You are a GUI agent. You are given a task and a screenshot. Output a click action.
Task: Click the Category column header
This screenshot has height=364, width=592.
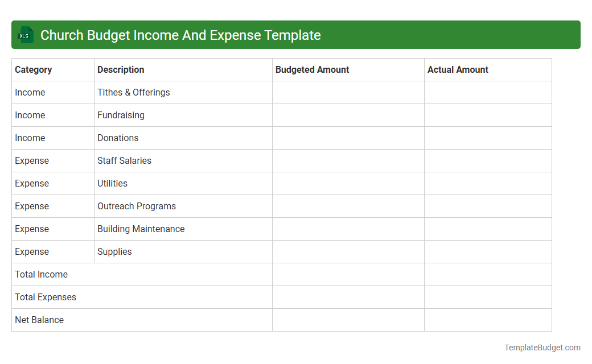(x=34, y=69)
